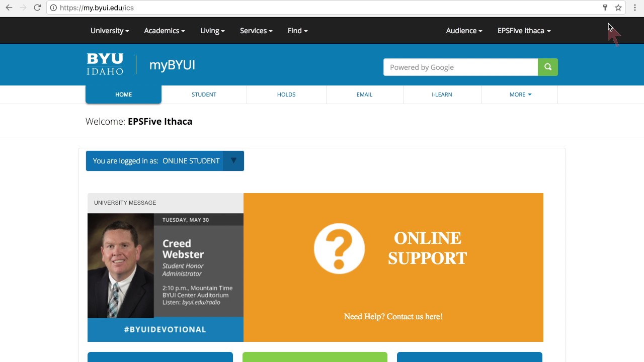Open the HOLDS tab

tap(286, 95)
